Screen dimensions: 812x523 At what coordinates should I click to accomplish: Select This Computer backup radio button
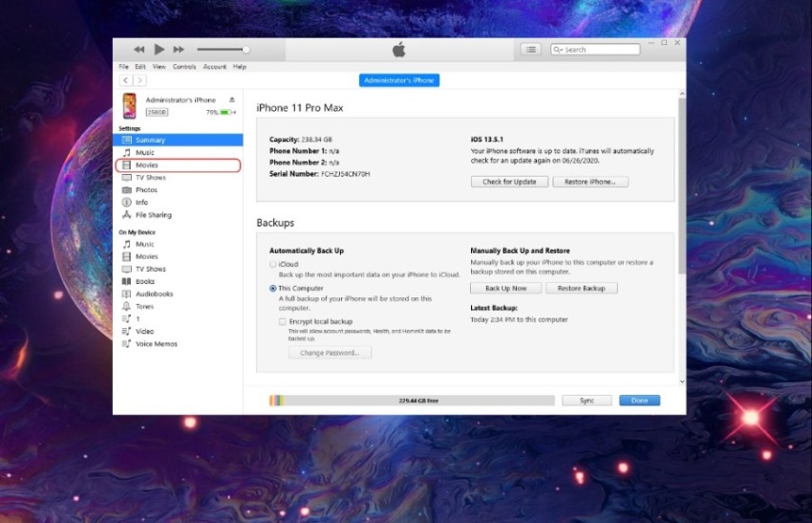[273, 288]
